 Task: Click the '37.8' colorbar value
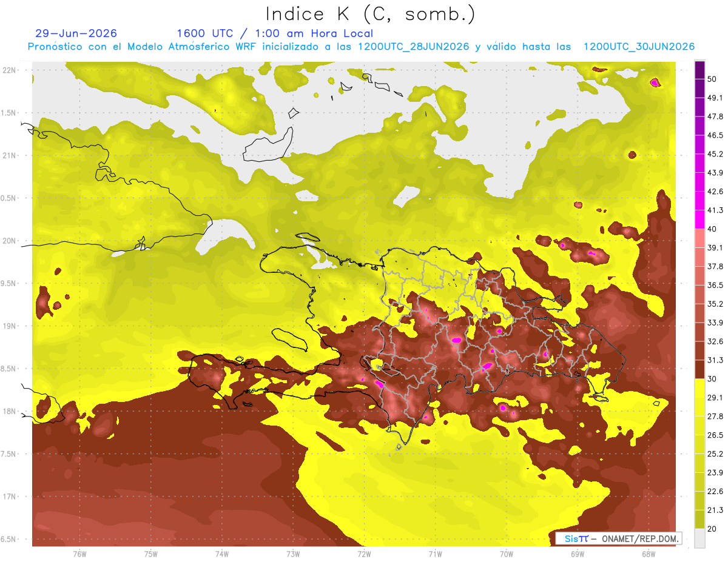(715, 267)
